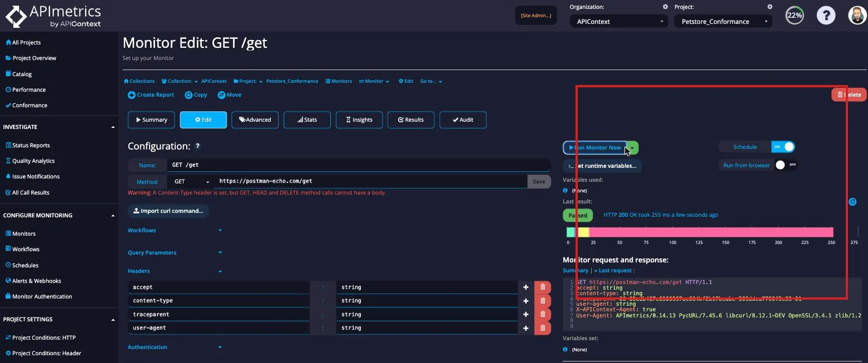868x363 pixels.
Task: Toggle the Schedule switch off
Action: (783, 147)
